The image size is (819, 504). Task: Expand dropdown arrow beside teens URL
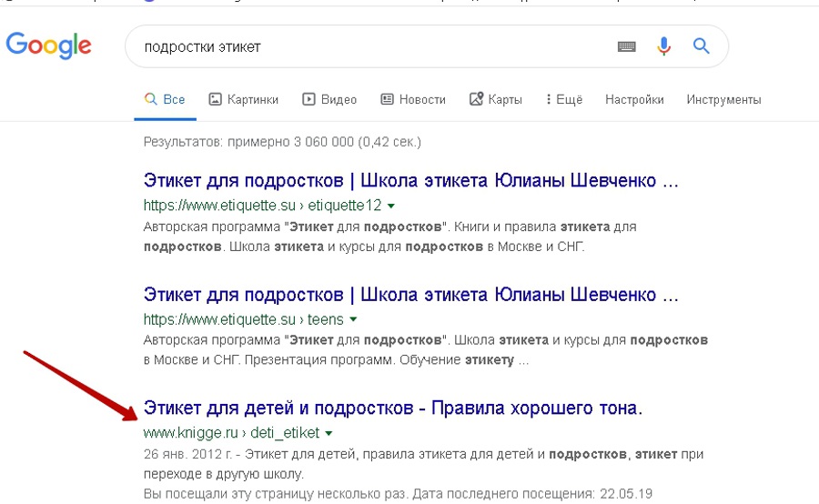pyautogui.click(x=353, y=319)
